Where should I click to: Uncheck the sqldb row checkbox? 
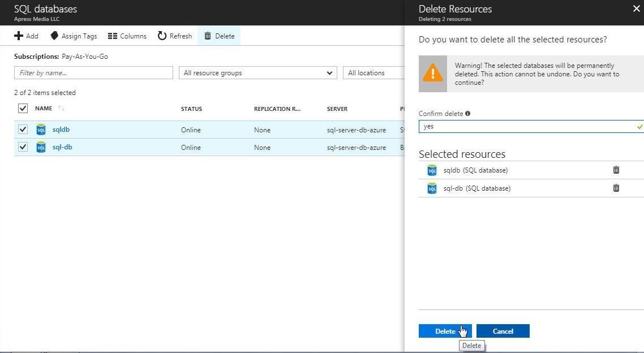pos(23,130)
